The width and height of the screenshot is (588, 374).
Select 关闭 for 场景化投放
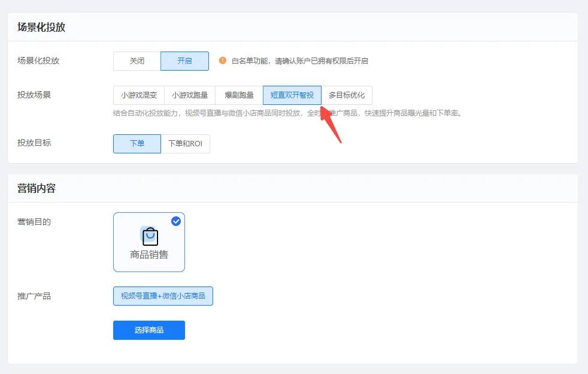pos(137,61)
